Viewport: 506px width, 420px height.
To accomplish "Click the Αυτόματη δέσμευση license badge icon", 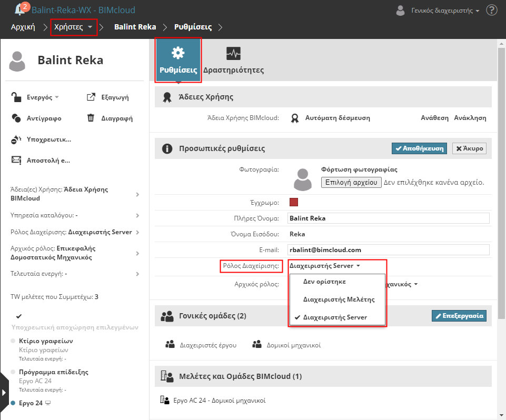I will point(295,118).
